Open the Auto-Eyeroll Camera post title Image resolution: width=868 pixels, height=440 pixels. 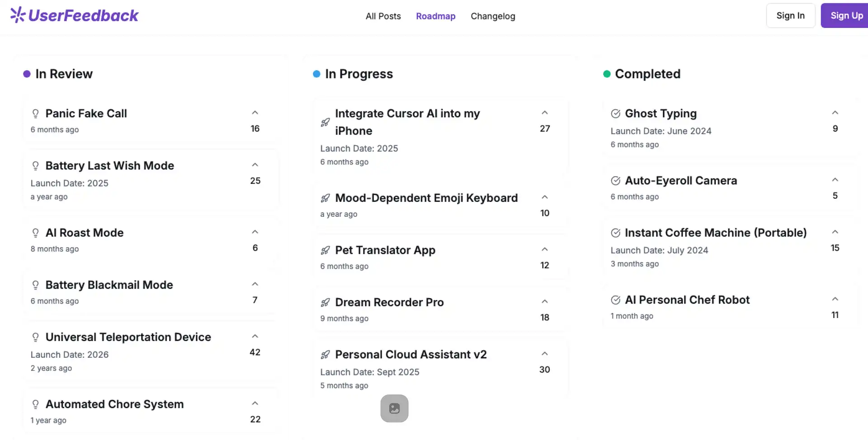coord(680,181)
